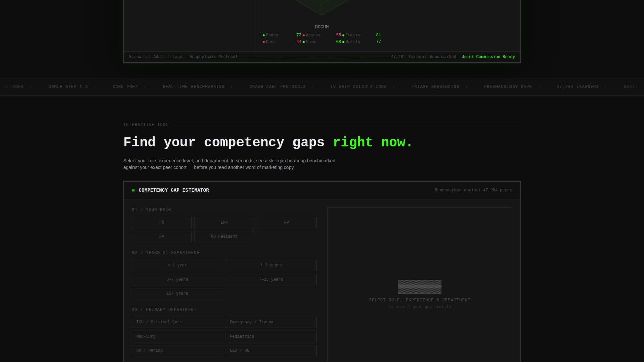Select ICU / Critical Care department
The height and width of the screenshot is (362, 644).
[177, 322]
